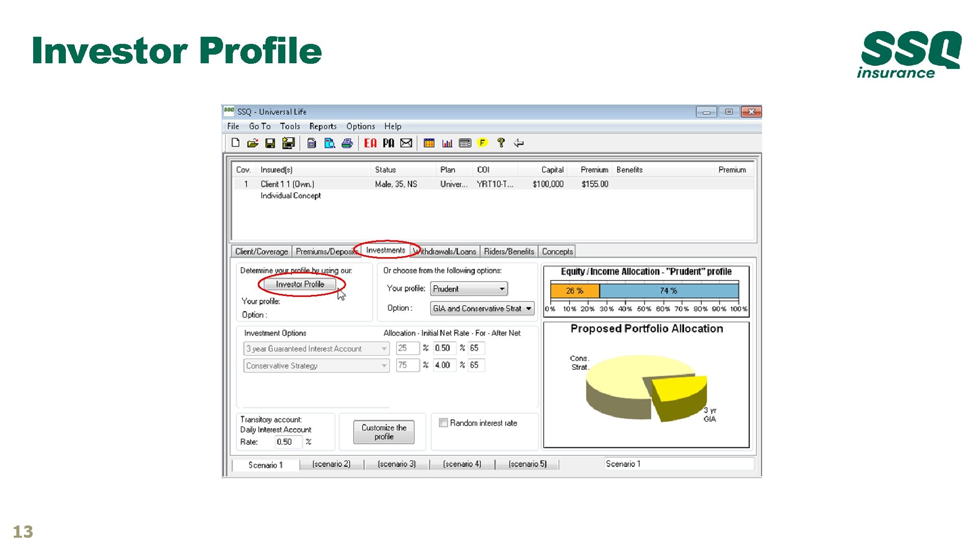Click the Save As toolbar icon
Viewport: 980px width, 551px height.
point(288,143)
